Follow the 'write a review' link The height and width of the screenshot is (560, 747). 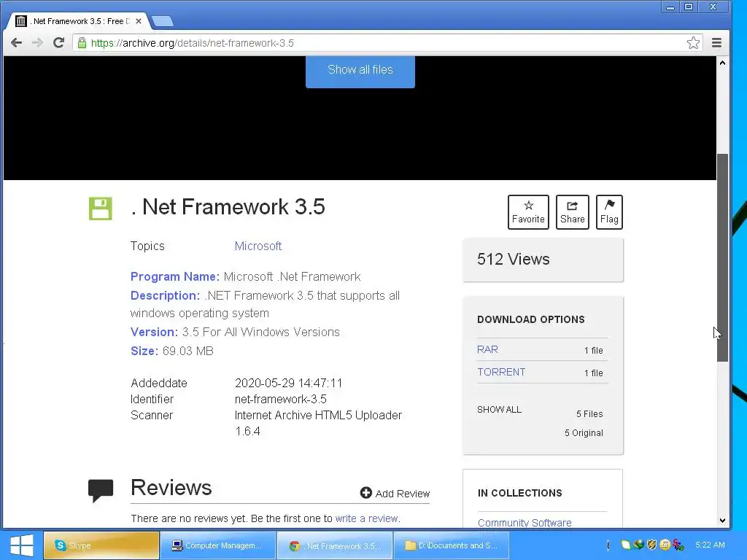366,518
